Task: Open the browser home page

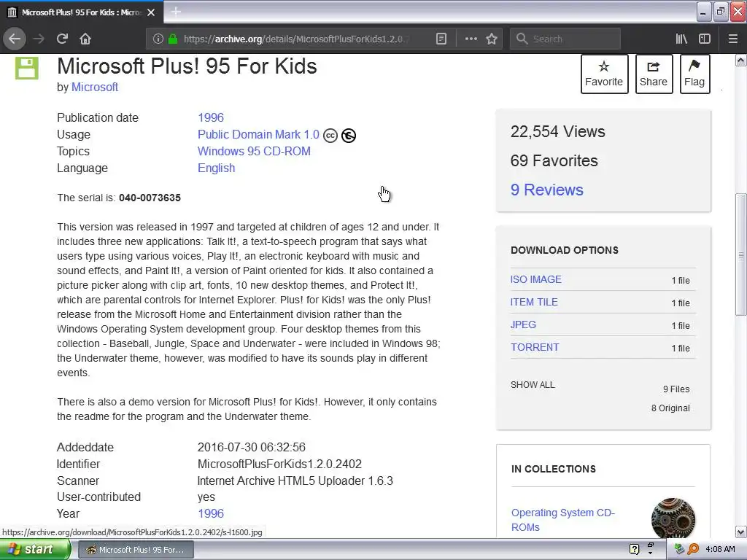Action: [85, 39]
